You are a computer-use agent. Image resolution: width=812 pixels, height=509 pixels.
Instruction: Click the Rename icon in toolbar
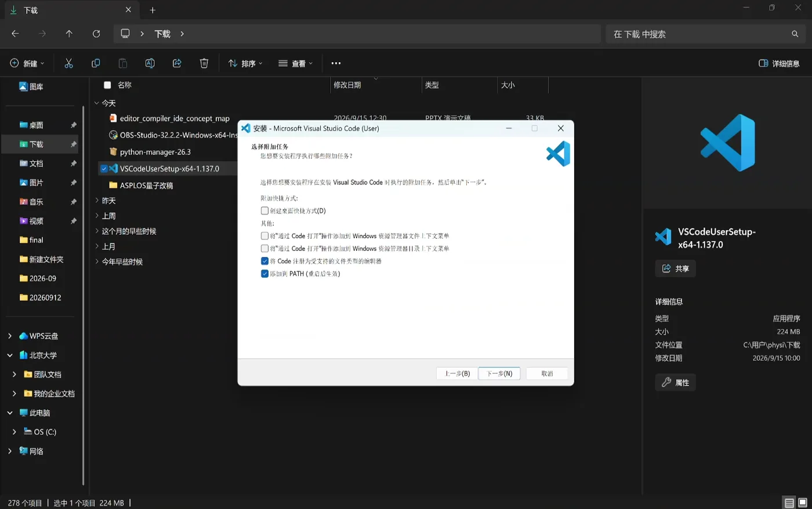click(x=150, y=63)
